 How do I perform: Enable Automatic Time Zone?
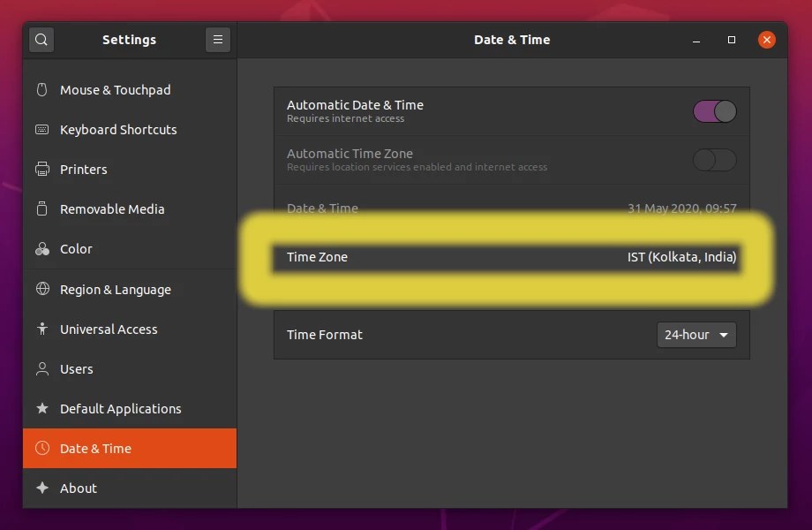714,160
